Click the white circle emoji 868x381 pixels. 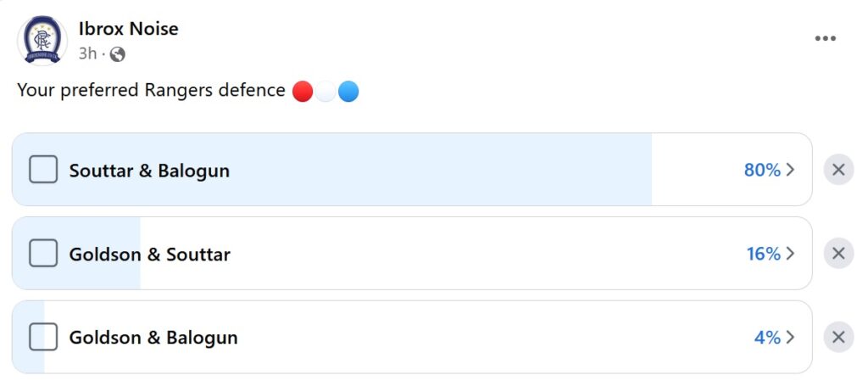pyautogui.click(x=325, y=92)
